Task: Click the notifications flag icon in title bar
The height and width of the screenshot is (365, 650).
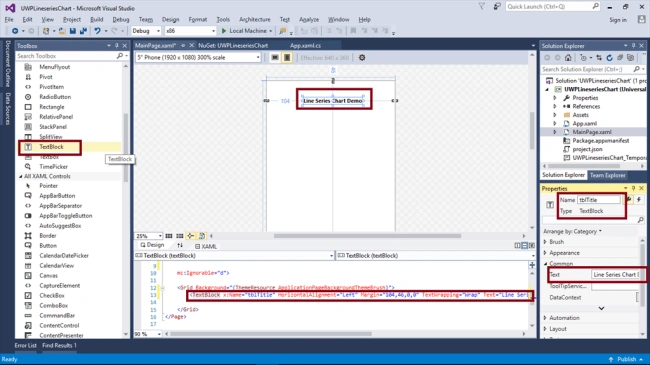Action: (482, 7)
